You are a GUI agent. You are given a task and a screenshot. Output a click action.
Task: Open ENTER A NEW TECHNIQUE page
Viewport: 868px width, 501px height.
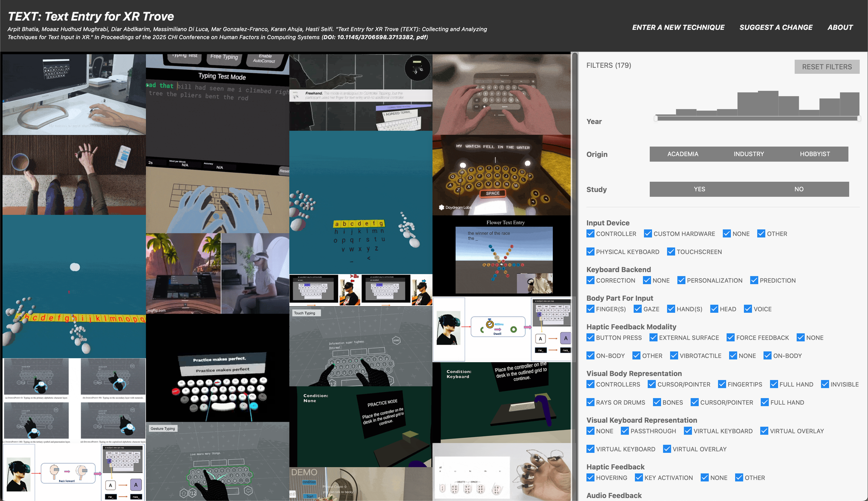click(678, 27)
